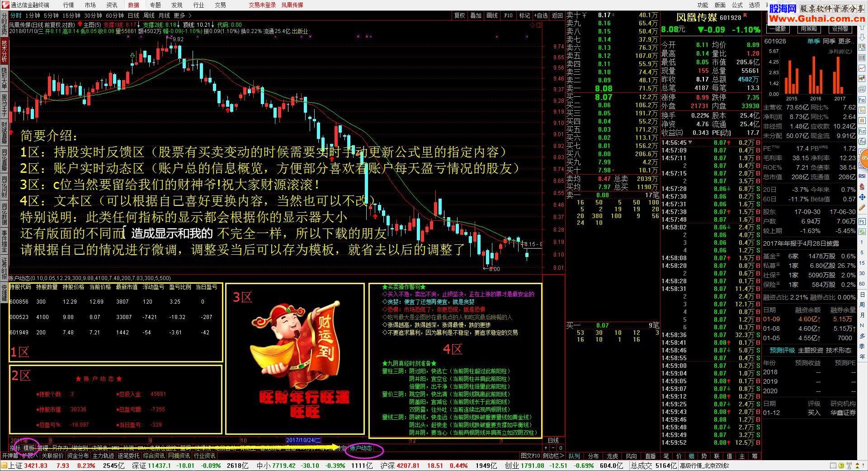Click the 返回 button
868x471 pixels.
click(557, 15)
